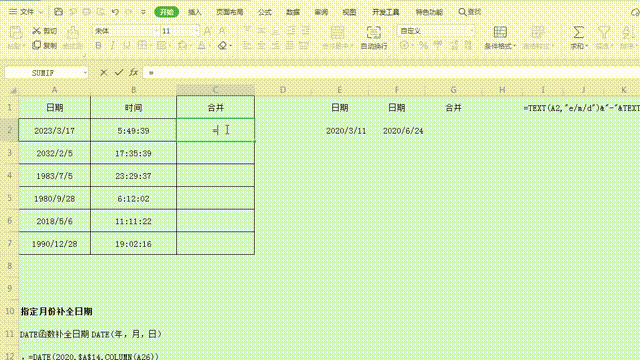Toggle Italic formatting

pyautogui.click(x=112, y=46)
